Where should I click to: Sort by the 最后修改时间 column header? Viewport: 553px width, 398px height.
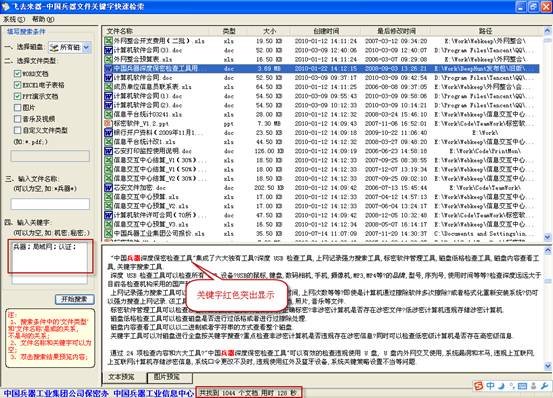click(396, 31)
